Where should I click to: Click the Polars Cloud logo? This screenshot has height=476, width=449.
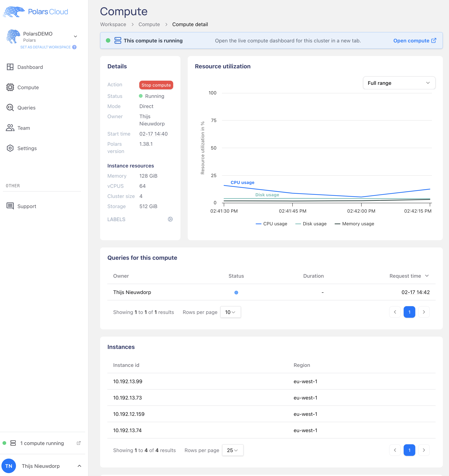36,11
